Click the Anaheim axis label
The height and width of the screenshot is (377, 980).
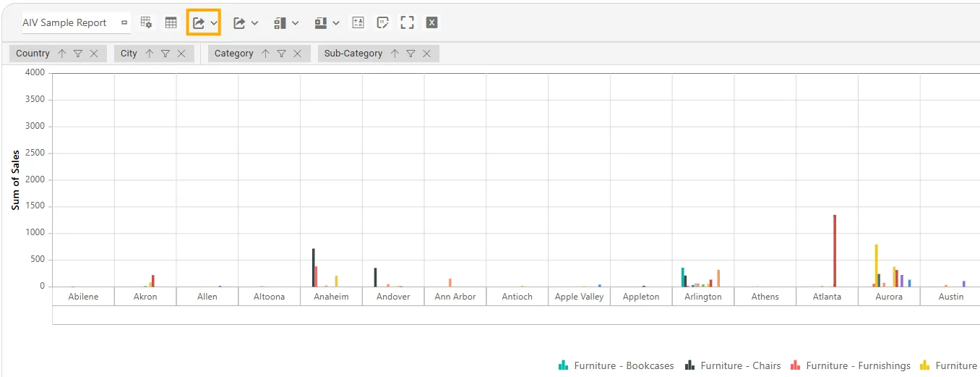(x=331, y=297)
